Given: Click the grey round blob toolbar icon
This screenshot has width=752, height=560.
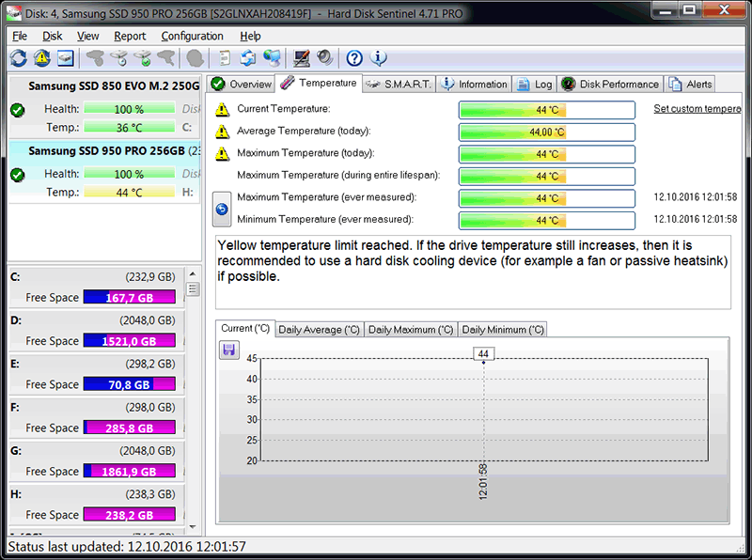Looking at the screenshot, I should pyautogui.click(x=195, y=58).
